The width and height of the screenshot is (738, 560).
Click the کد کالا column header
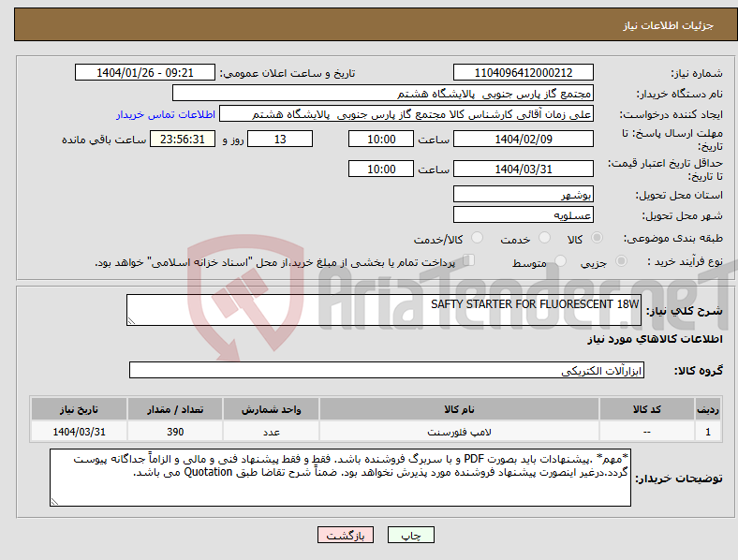(x=647, y=409)
